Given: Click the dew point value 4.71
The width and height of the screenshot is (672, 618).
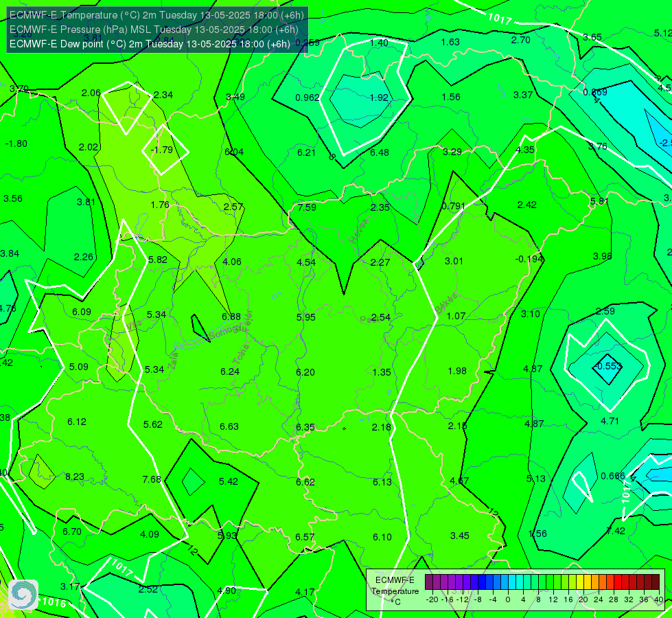Looking at the screenshot, I should 610,421.
